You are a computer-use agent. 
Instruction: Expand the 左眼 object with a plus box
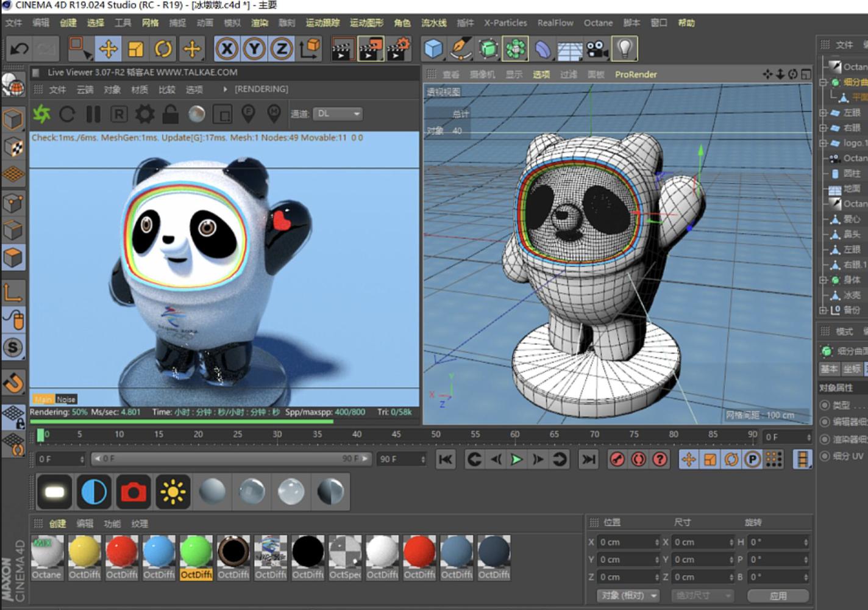pos(823,113)
